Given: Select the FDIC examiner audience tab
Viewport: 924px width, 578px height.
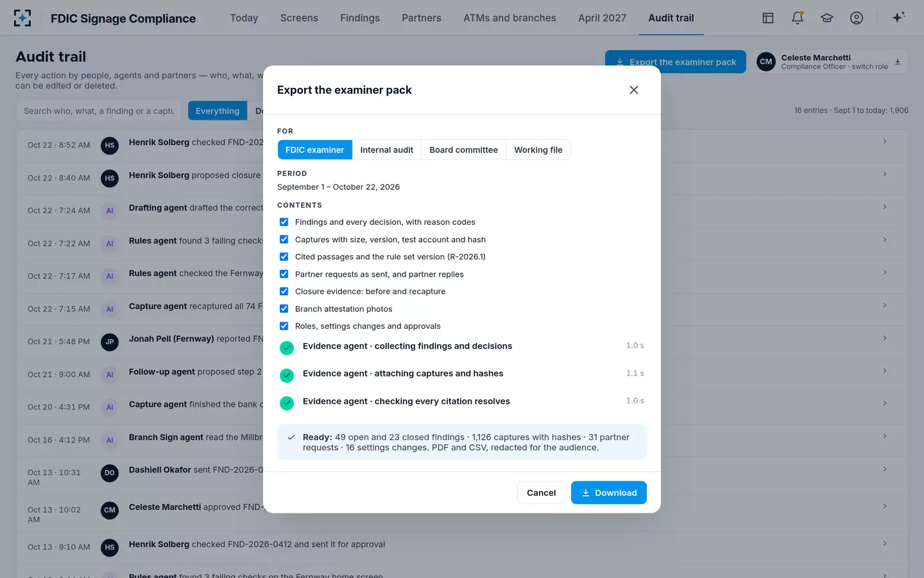Looking at the screenshot, I should (315, 150).
